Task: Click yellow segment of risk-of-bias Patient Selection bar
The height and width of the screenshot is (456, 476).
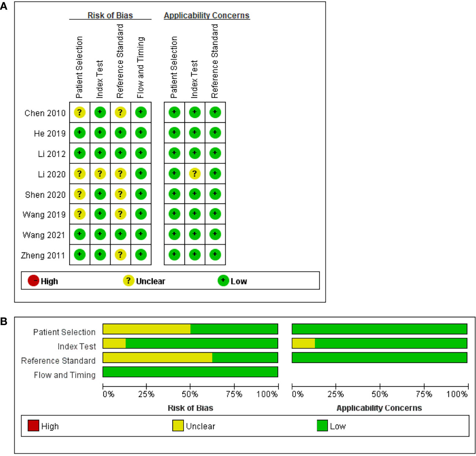Action: coord(147,329)
